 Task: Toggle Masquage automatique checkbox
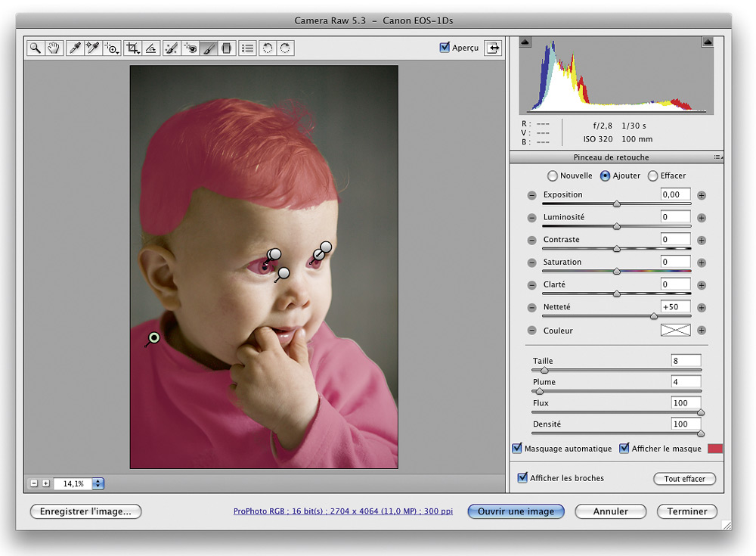(517, 448)
